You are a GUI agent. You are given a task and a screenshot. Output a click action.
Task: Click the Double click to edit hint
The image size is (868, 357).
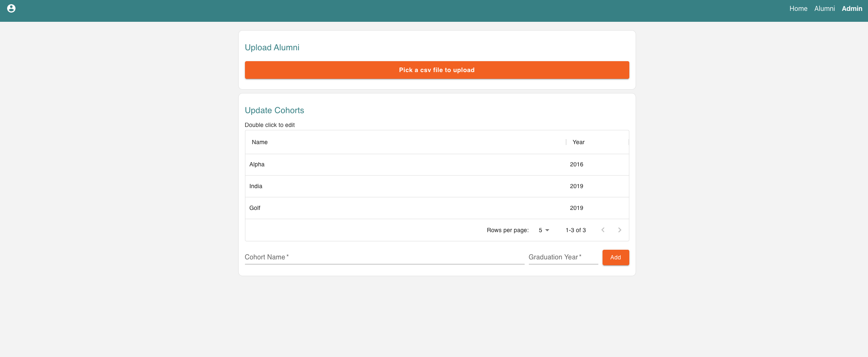(x=270, y=125)
